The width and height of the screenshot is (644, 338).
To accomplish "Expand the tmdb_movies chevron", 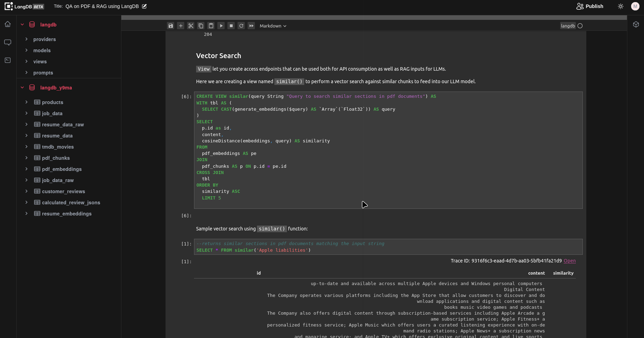I will tap(26, 147).
